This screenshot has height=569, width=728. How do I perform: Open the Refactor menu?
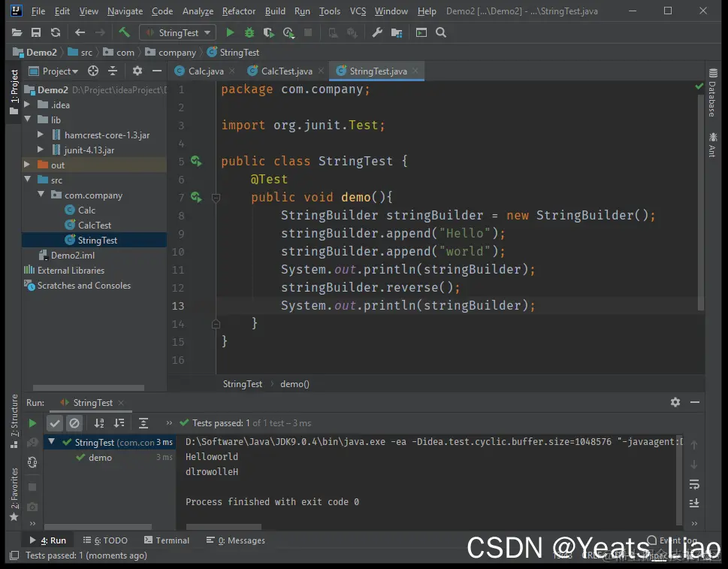click(239, 11)
